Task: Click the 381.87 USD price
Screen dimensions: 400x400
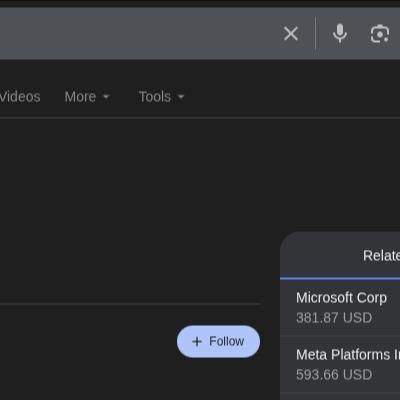Action: tap(334, 318)
